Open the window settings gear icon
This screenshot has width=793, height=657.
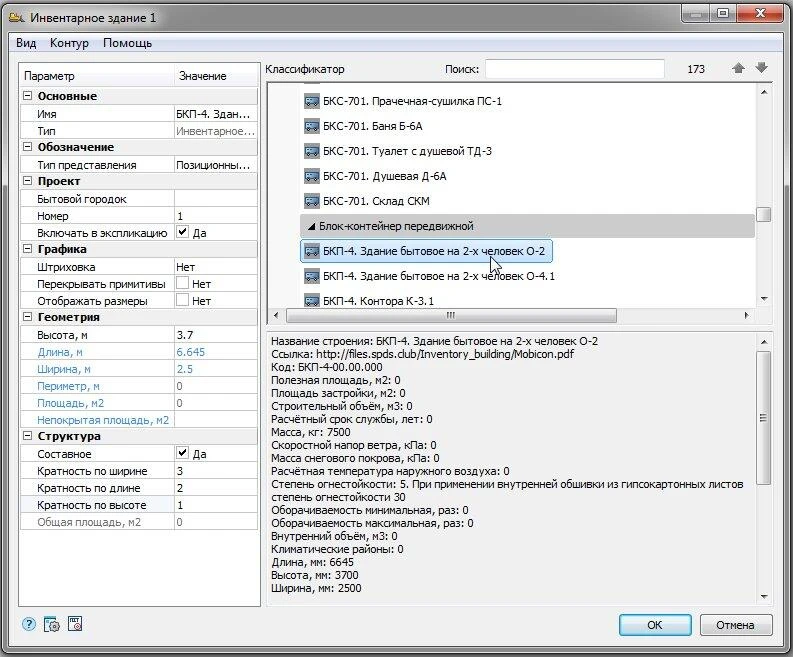pos(52,624)
